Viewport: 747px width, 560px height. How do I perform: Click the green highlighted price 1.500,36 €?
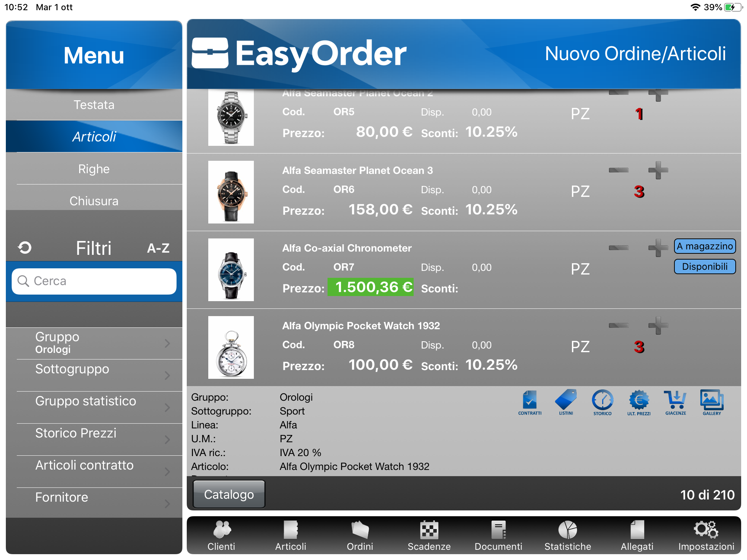tap(370, 287)
